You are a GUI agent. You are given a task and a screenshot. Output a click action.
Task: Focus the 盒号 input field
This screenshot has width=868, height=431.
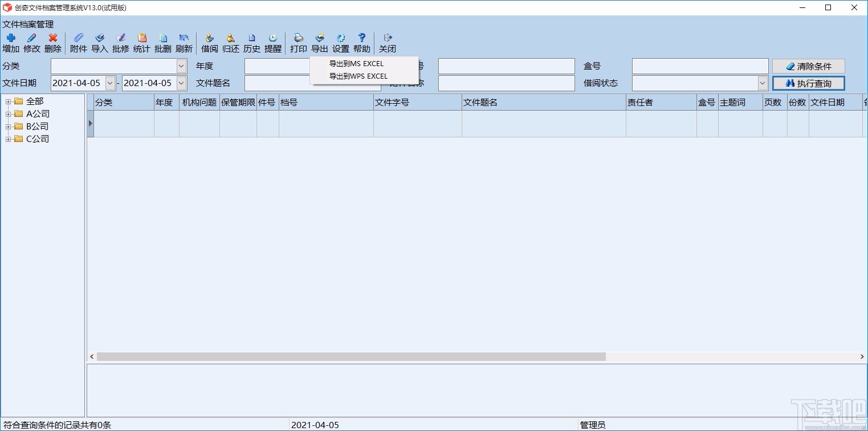(x=700, y=66)
